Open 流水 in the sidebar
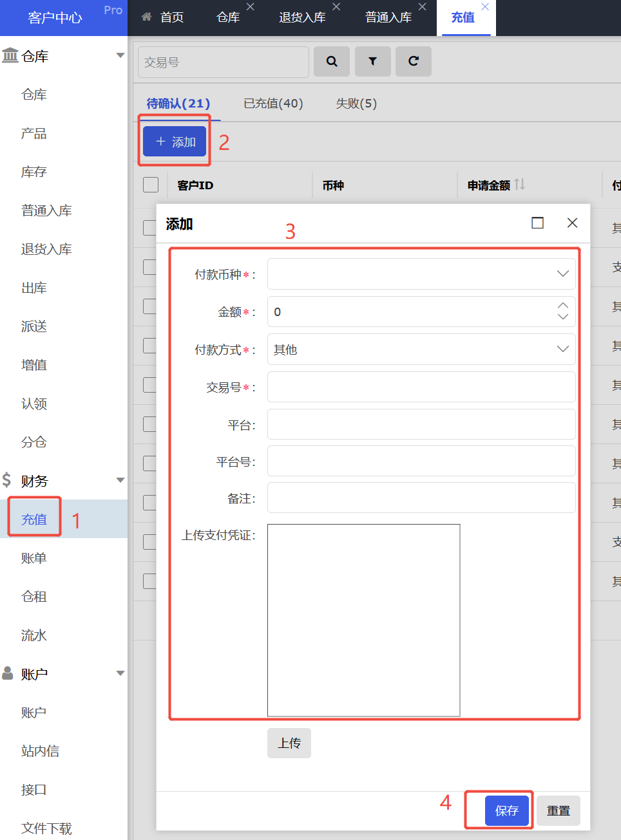Viewport: 621px width, 840px height. (x=34, y=635)
